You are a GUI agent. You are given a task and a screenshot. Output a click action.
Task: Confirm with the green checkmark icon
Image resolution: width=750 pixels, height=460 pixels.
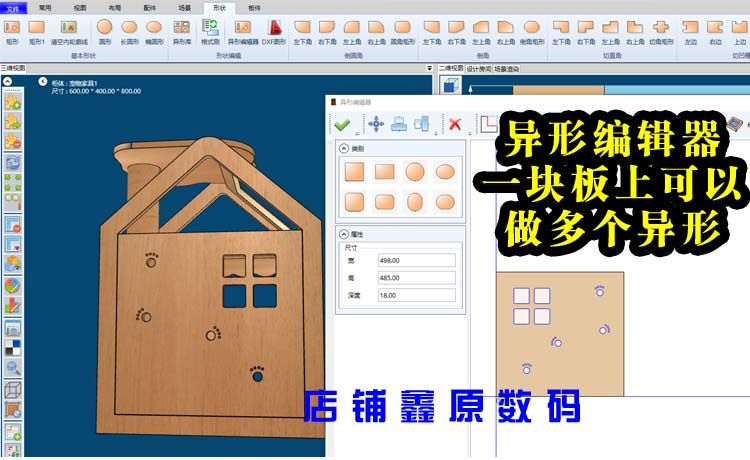coord(342,124)
